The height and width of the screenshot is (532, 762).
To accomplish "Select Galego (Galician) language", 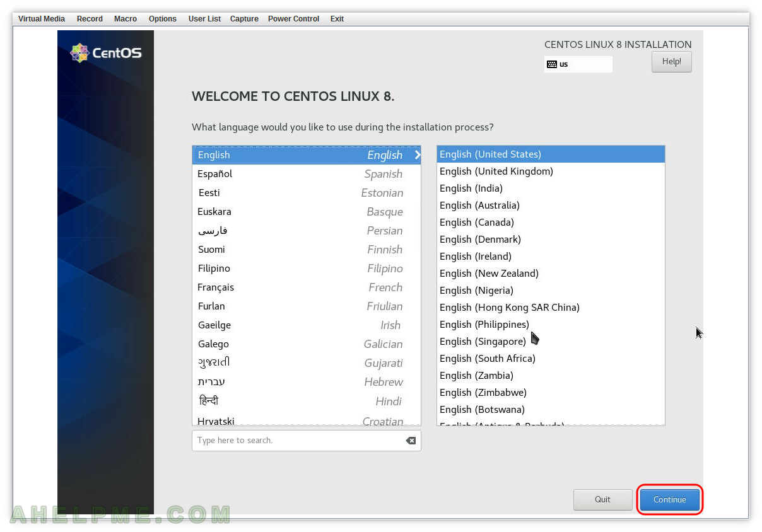I will point(307,344).
